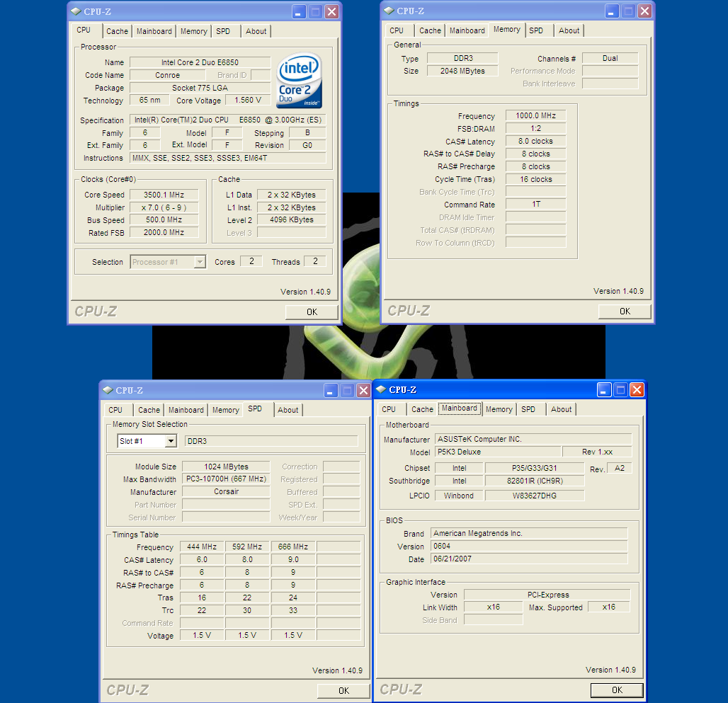Click the Manufacturer Corsair value
This screenshot has height=703, width=728.
coord(226,491)
